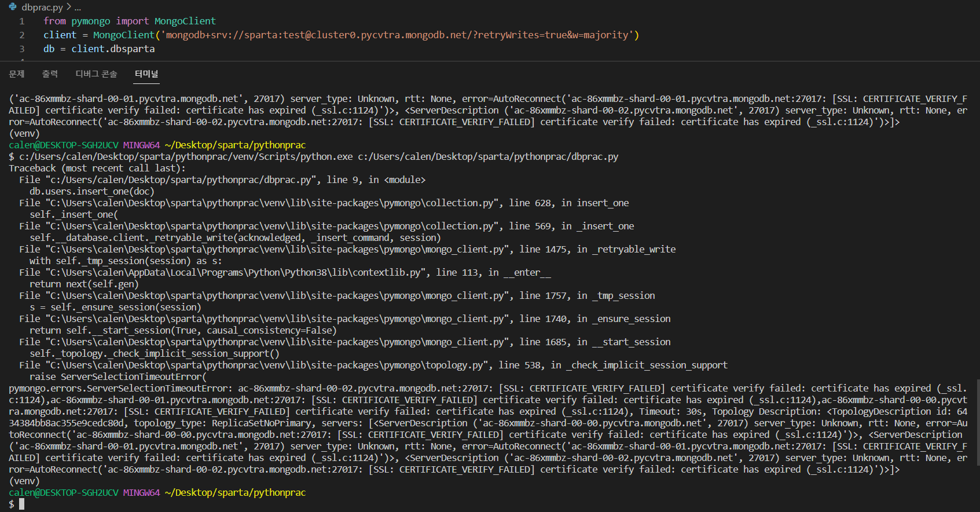980x512 pixels.
Task: Click 'self._topology._check_implicit_session_support()' line
Action: (x=155, y=354)
